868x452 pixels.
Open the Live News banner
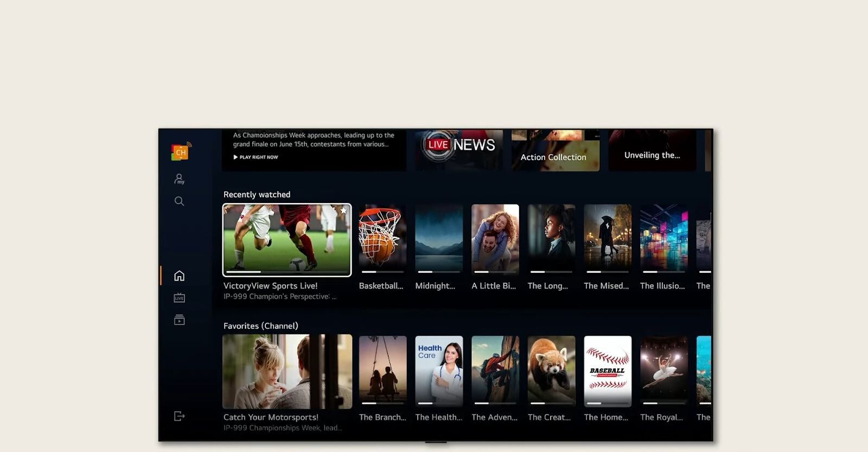[459, 149]
